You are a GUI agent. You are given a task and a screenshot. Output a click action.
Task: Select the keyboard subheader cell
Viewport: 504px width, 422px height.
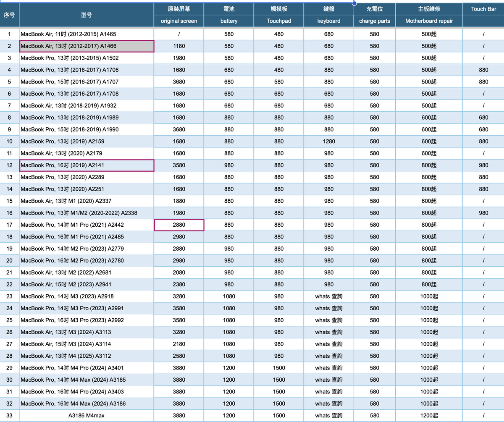click(x=329, y=21)
